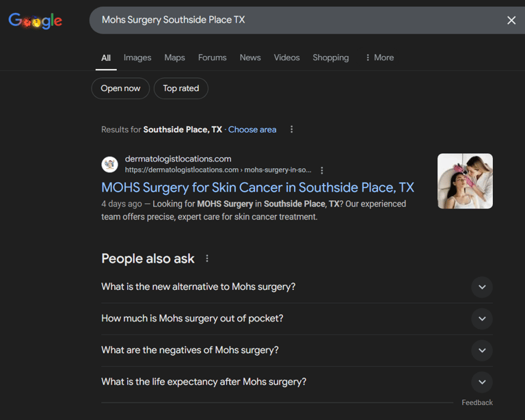Viewport: 525px width, 420px height.
Task: Expand 'What are the negatives of Mohs surgery?'
Action: pyautogui.click(x=482, y=350)
